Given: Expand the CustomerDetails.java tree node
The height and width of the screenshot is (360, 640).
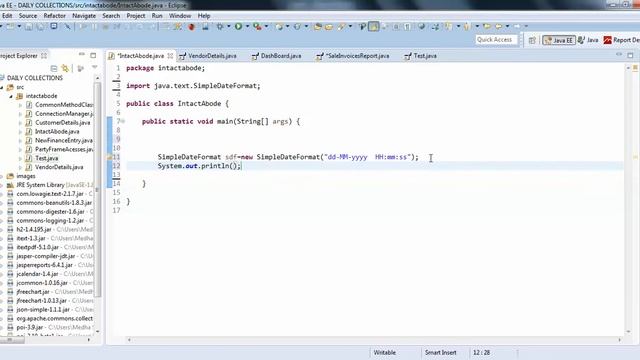Looking at the screenshot, I should 20,123.
